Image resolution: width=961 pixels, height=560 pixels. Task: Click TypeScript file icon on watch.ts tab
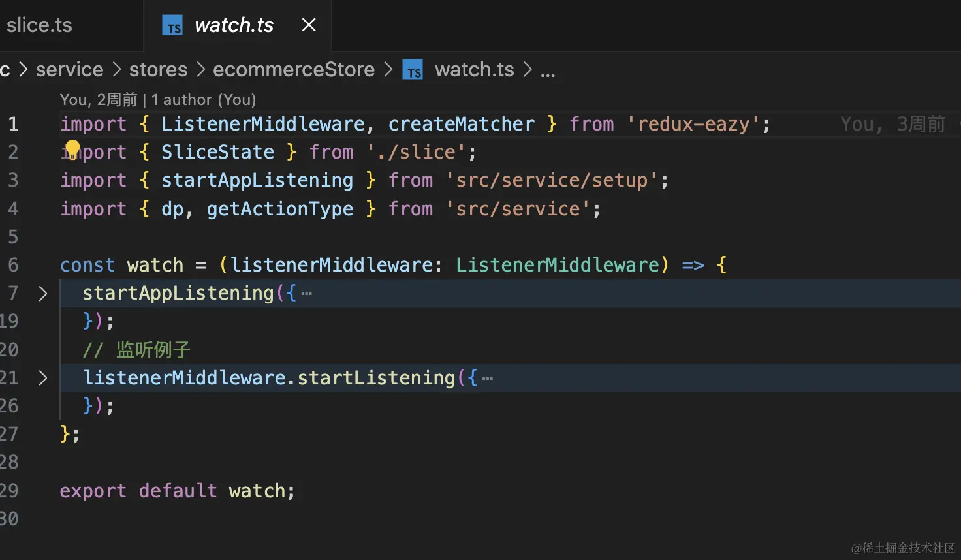coord(172,25)
